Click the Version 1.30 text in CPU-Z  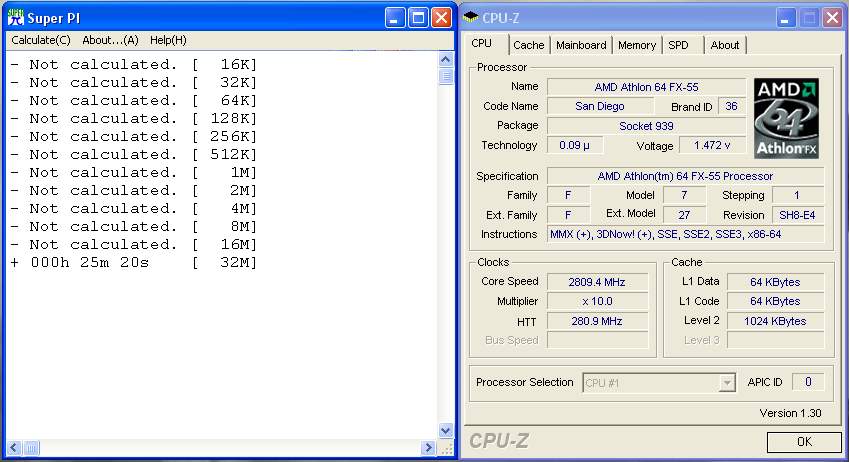point(790,413)
